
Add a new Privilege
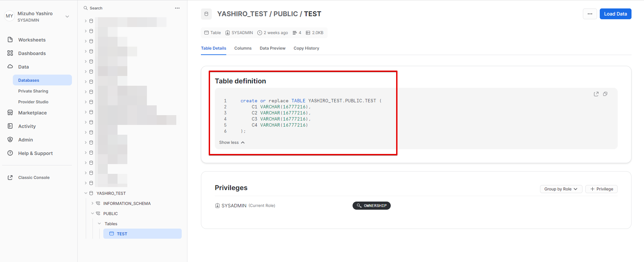click(x=601, y=189)
